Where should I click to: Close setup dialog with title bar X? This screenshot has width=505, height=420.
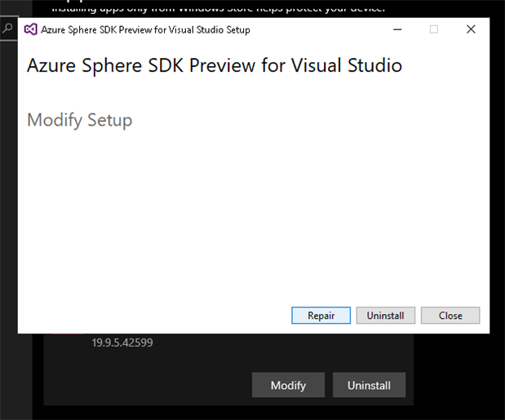pos(471,29)
